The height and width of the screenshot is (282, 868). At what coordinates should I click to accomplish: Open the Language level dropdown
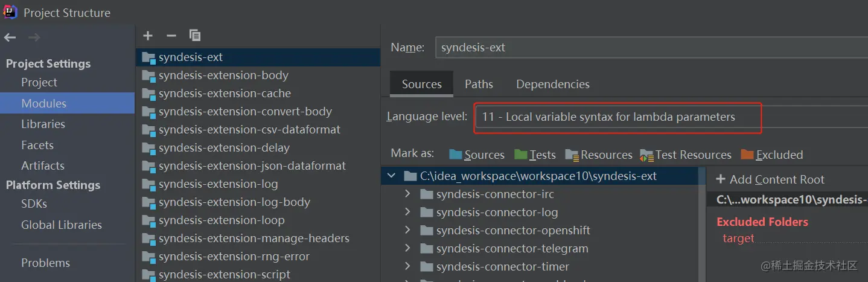click(671, 117)
